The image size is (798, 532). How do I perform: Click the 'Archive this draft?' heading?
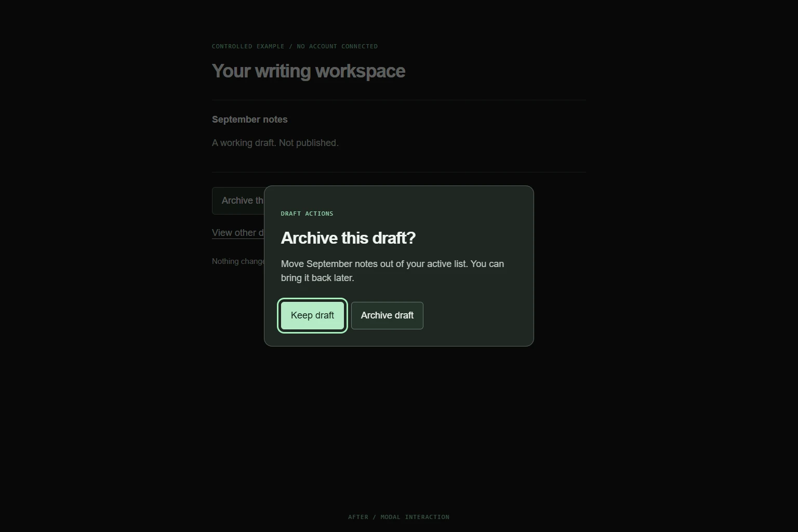coord(348,238)
